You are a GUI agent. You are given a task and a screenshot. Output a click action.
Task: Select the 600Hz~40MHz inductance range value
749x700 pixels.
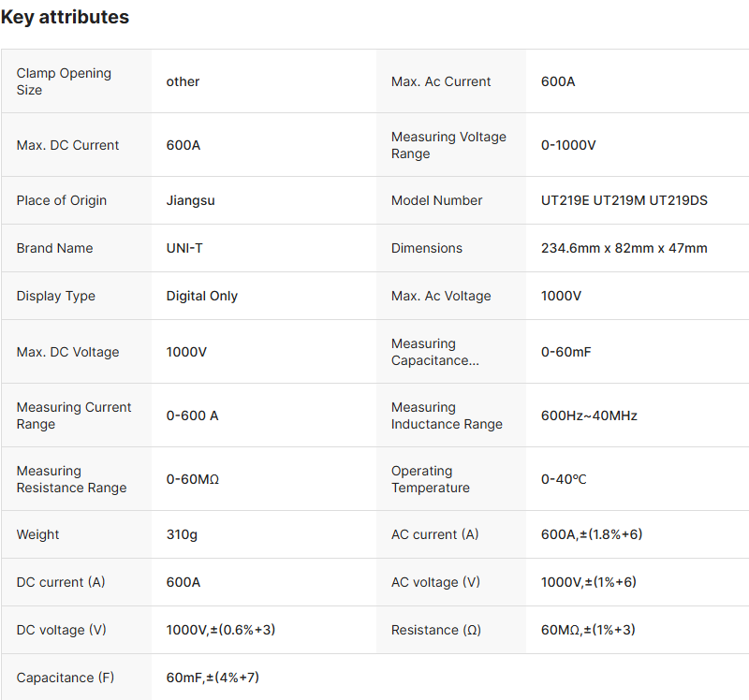[x=589, y=416]
